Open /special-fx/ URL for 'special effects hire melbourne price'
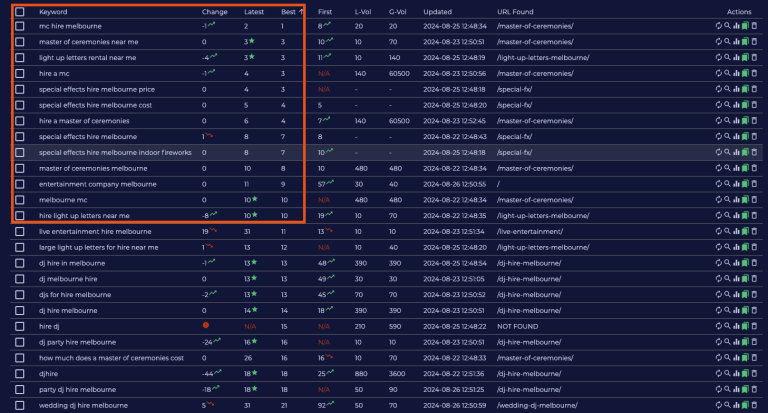Viewport: 768px width, 413px height. [514, 89]
